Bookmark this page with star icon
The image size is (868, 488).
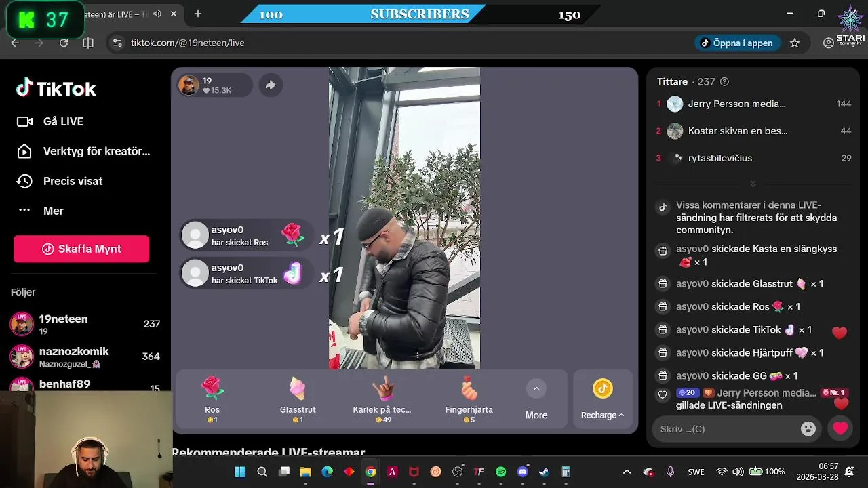(x=795, y=43)
